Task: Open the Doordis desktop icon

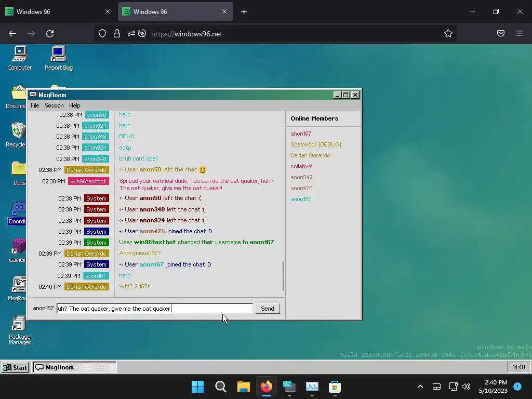Action: [x=17, y=212]
